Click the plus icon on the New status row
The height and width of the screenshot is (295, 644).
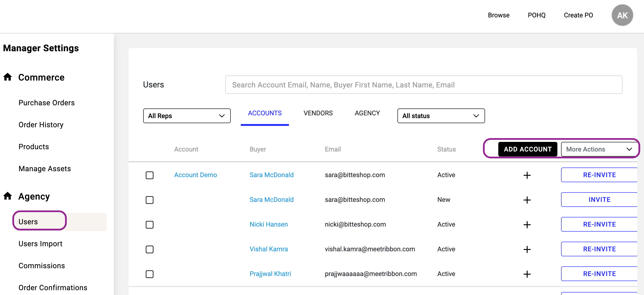click(x=527, y=200)
